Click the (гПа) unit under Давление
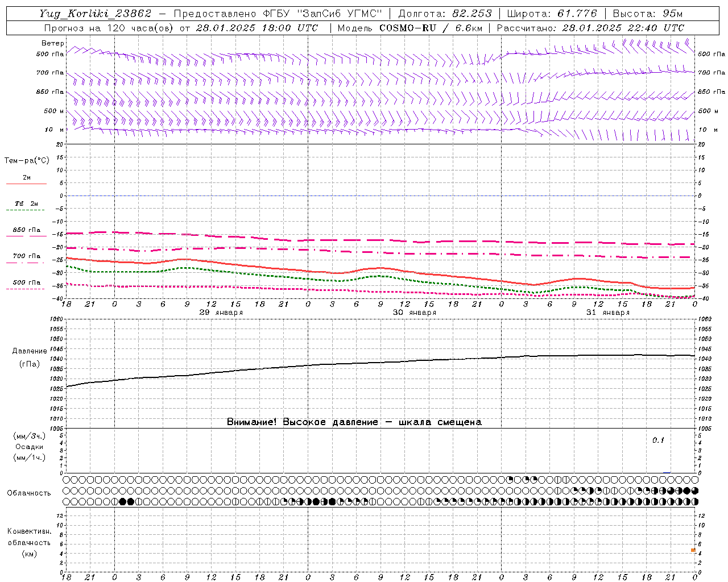Viewport: 728px width, 582px height. [x=30, y=364]
